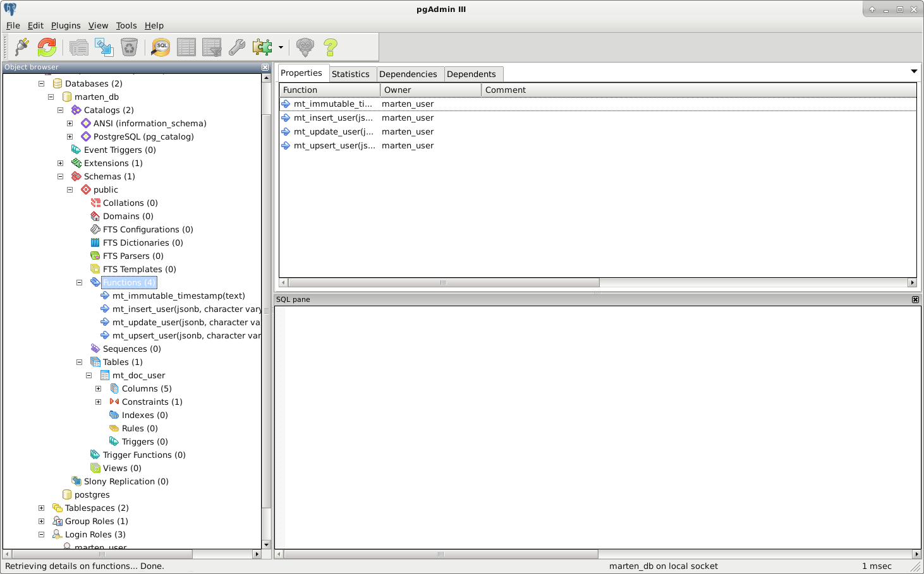This screenshot has height=574, width=924.
Task: Select the Sequences (0) tree item
Action: pos(131,349)
